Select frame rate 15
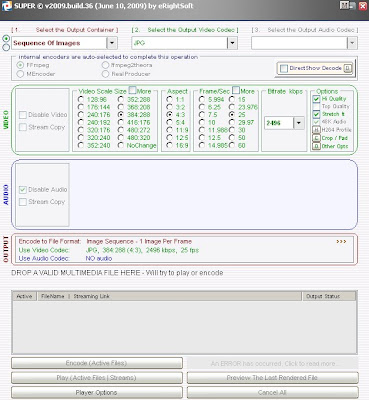Screen dimensions: 369x400 [232, 99]
